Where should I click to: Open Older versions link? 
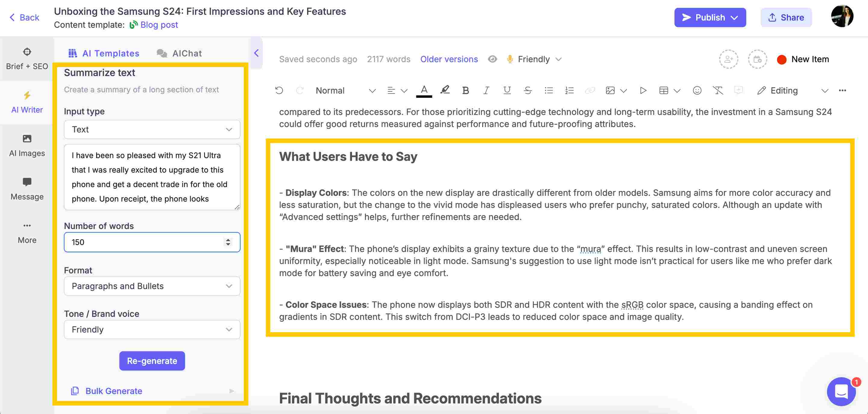449,59
